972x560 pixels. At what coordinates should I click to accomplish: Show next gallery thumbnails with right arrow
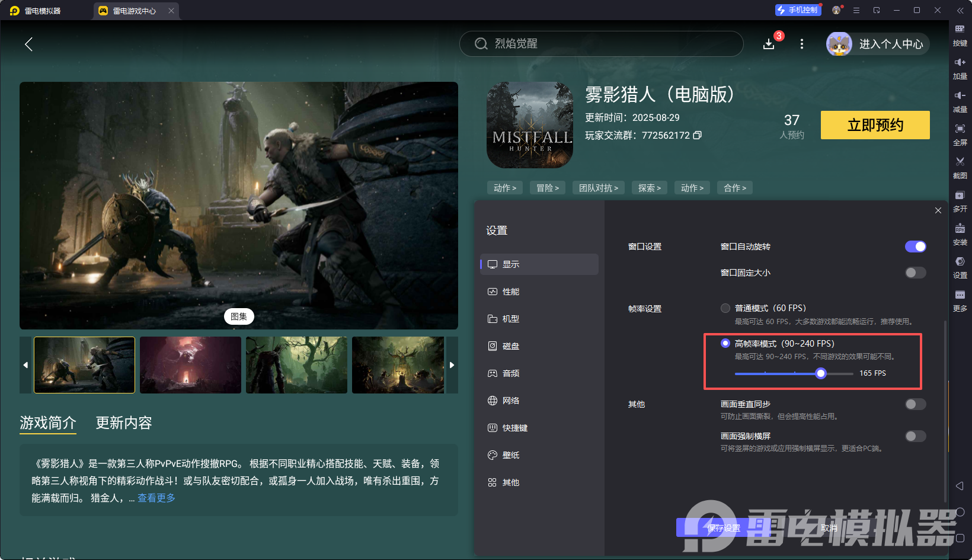pos(452,365)
